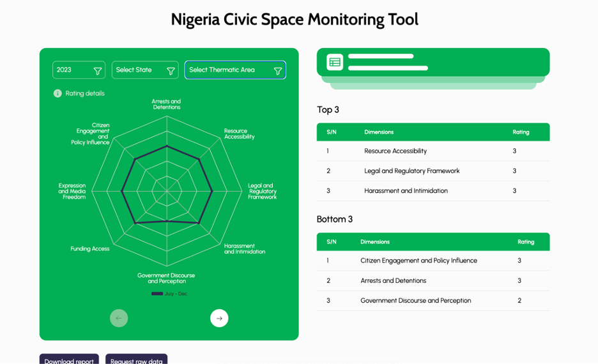Click the table list icon in green banner

335,62
